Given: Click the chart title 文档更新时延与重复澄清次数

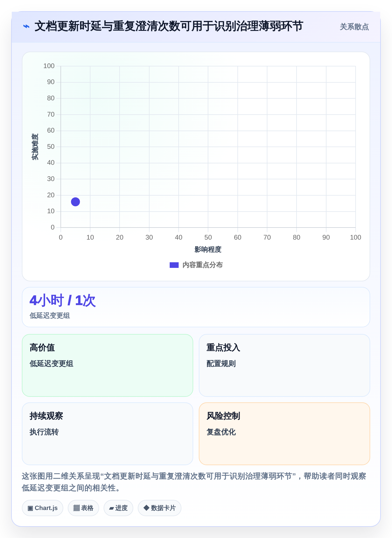Looking at the screenshot, I should click(x=169, y=26).
